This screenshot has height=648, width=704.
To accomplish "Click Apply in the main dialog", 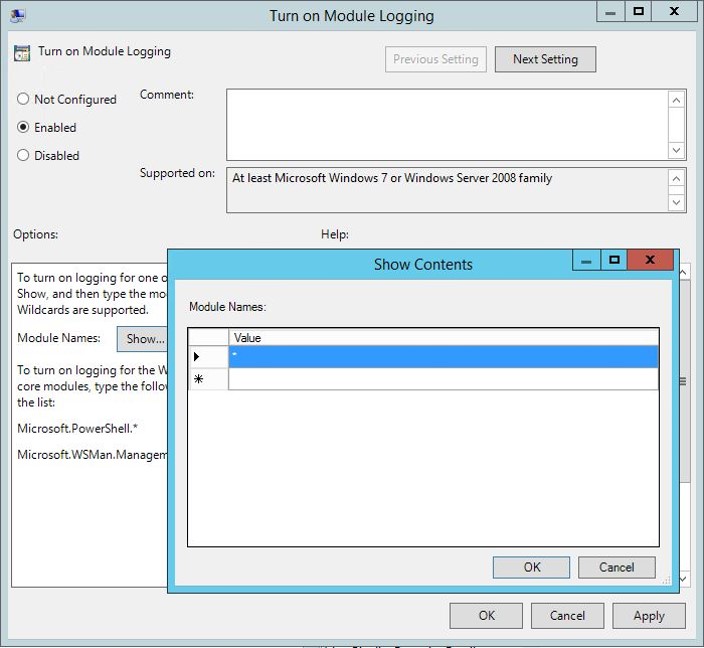I will [x=648, y=615].
